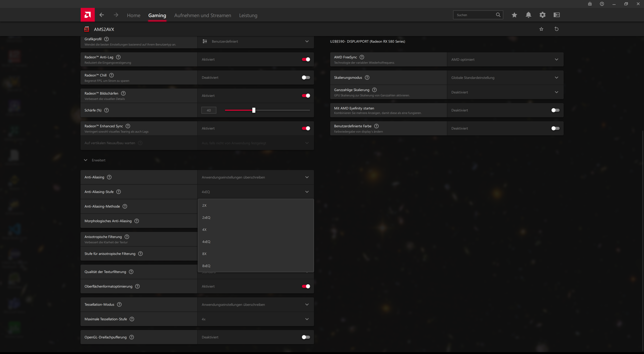Click the bug report icon
This screenshot has width=644, height=354.
pyautogui.click(x=590, y=4)
